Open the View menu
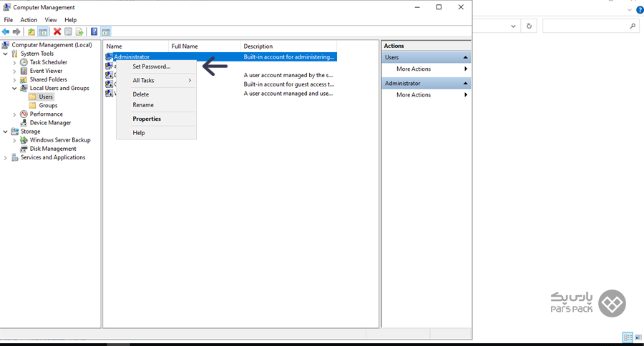 [x=51, y=20]
